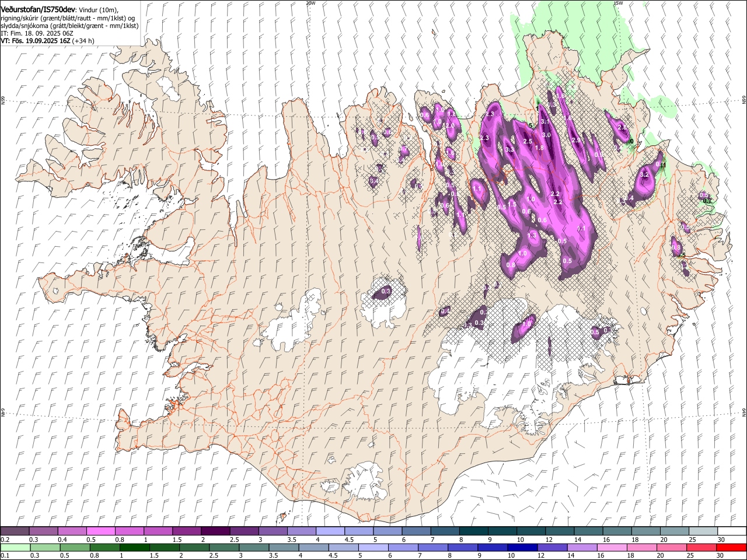
Task: Pick the 2.5–3 swatch in snow legend
Action: [x=243, y=531]
